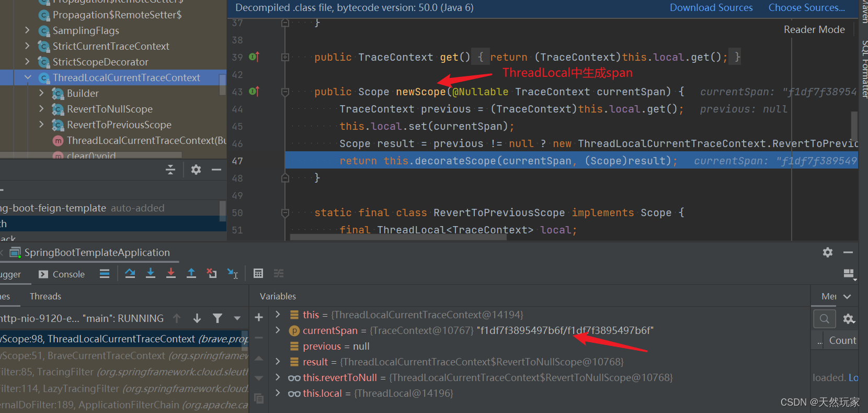Expand the StrictCurrentTraceContext tree node
868x413 pixels.
28,46
